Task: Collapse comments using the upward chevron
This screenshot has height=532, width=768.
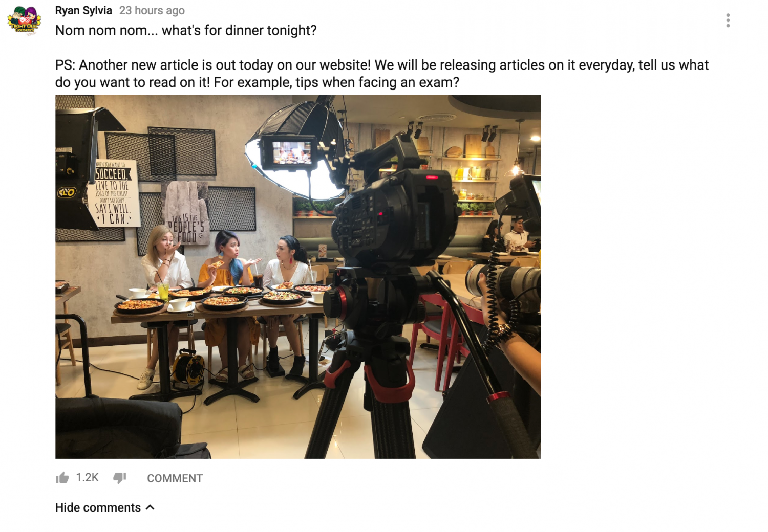Action: pyautogui.click(x=150, y=507)
